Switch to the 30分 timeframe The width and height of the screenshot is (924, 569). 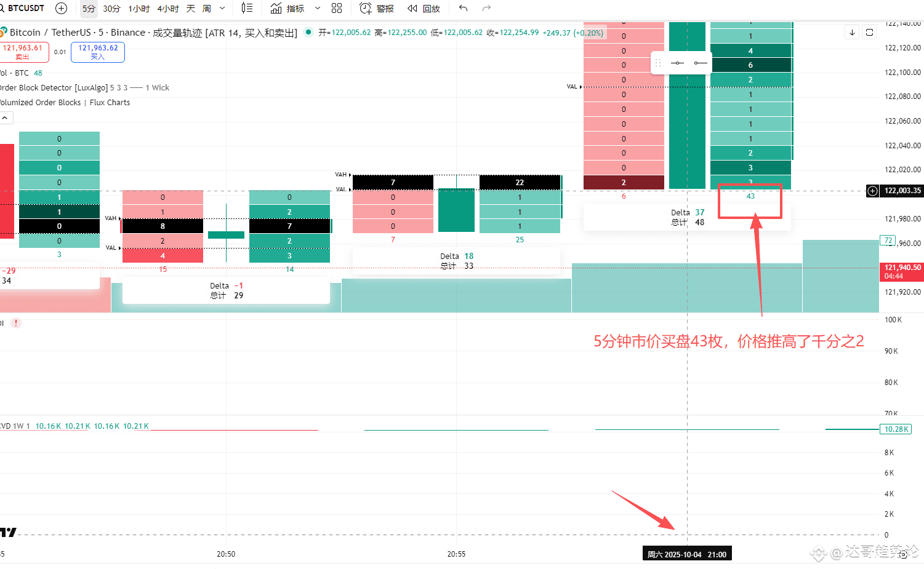point(111,8)
